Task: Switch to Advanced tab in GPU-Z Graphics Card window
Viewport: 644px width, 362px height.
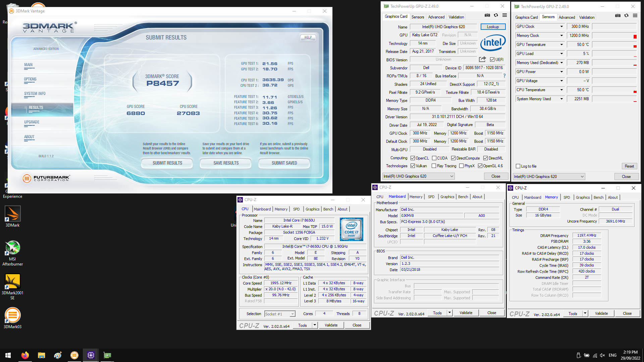Action: coord(436,17)
